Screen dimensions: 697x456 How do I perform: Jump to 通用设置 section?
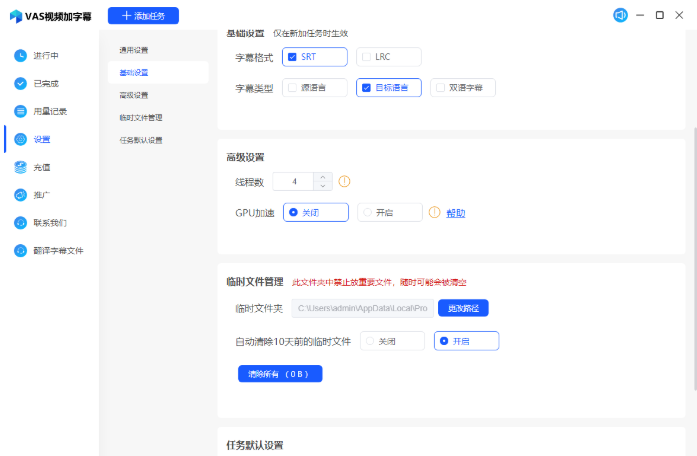[134, 50]
